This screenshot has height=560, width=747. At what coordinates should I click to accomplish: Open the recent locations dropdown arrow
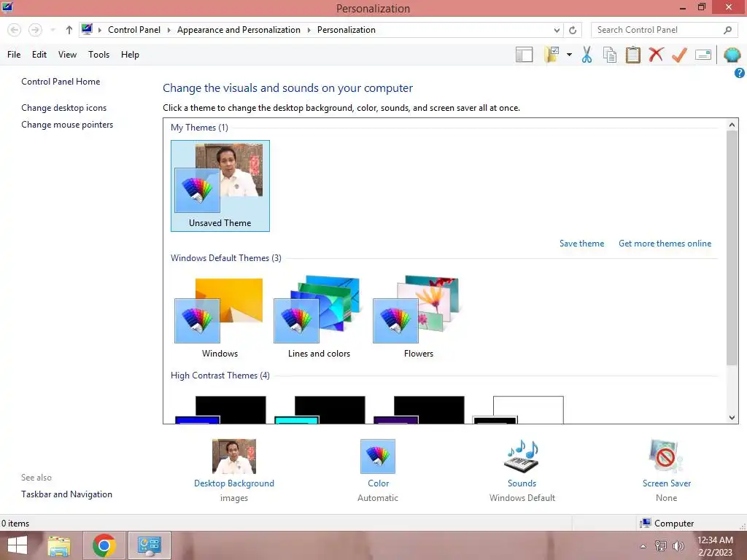(53, 30)
